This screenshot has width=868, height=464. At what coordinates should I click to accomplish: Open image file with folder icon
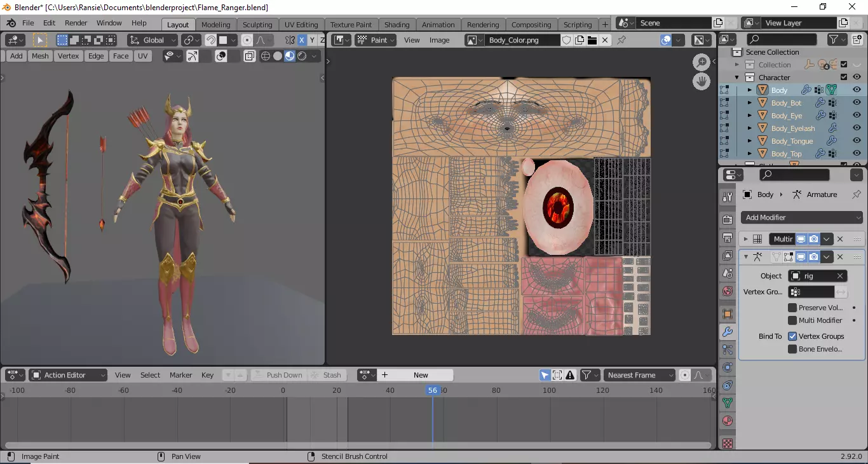pyautogui.click(x=592, y=40)
